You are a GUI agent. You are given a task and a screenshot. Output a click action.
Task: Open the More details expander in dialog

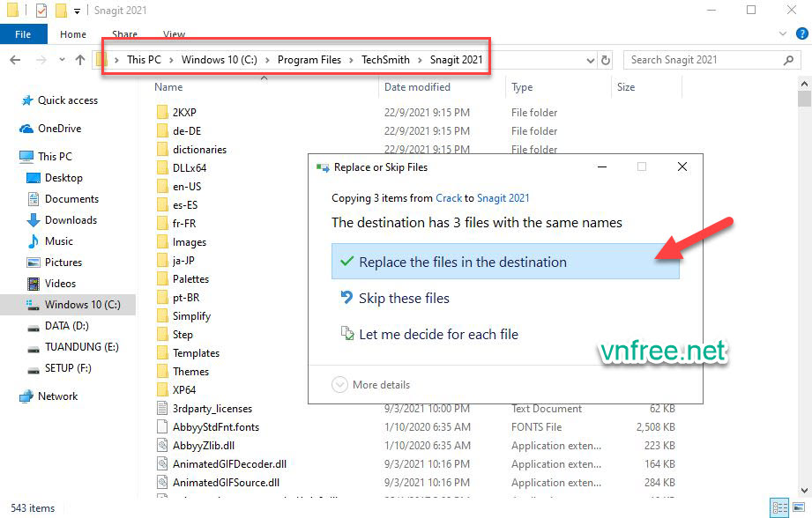point(370,384)
